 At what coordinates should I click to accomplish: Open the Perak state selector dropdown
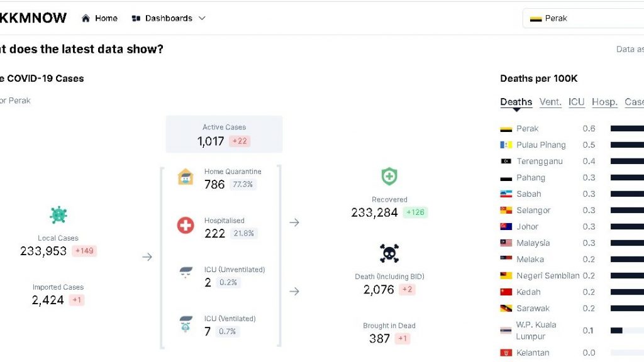582,18
